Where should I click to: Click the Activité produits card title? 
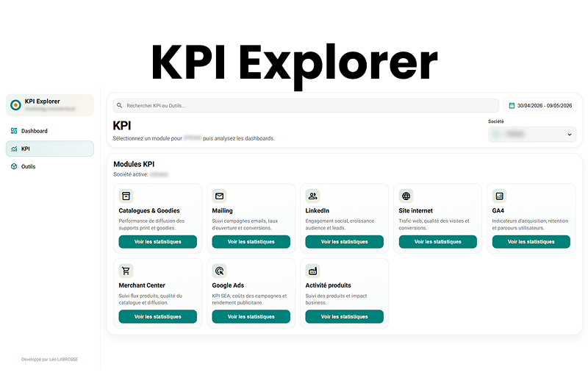click(328, 285)
